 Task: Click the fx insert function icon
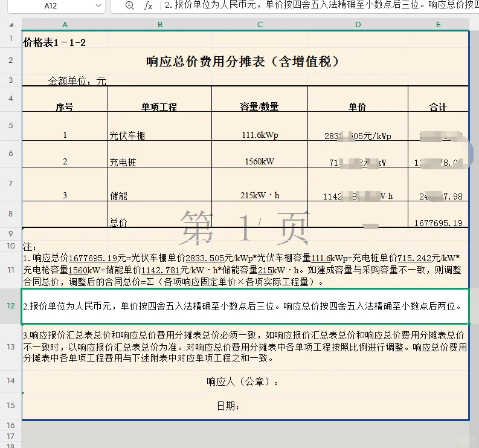pyautogui.click(x=148, y=5)
